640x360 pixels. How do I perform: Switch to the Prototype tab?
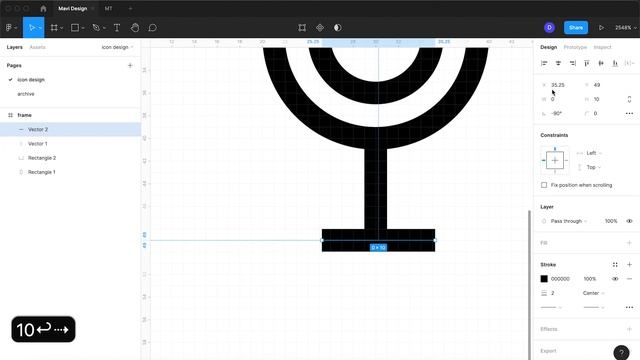coord(575,47)
